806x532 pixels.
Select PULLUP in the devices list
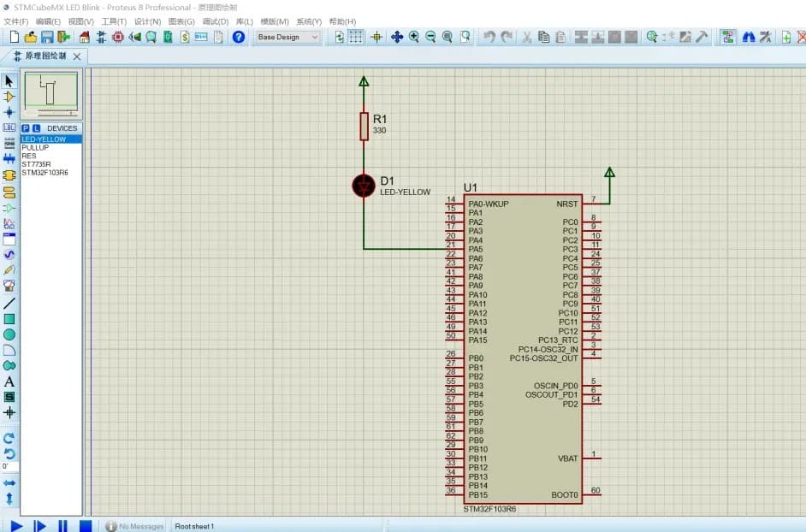click(x=50, y=147)
